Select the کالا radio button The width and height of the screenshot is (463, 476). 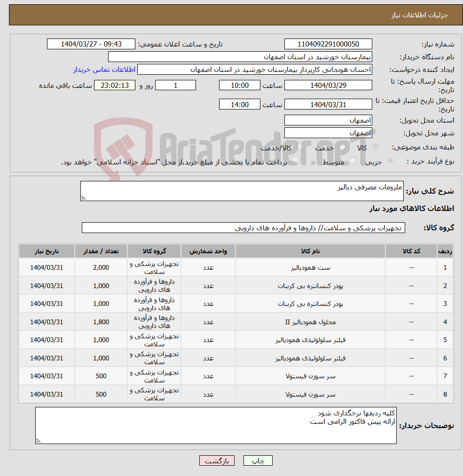click(376, 147)
